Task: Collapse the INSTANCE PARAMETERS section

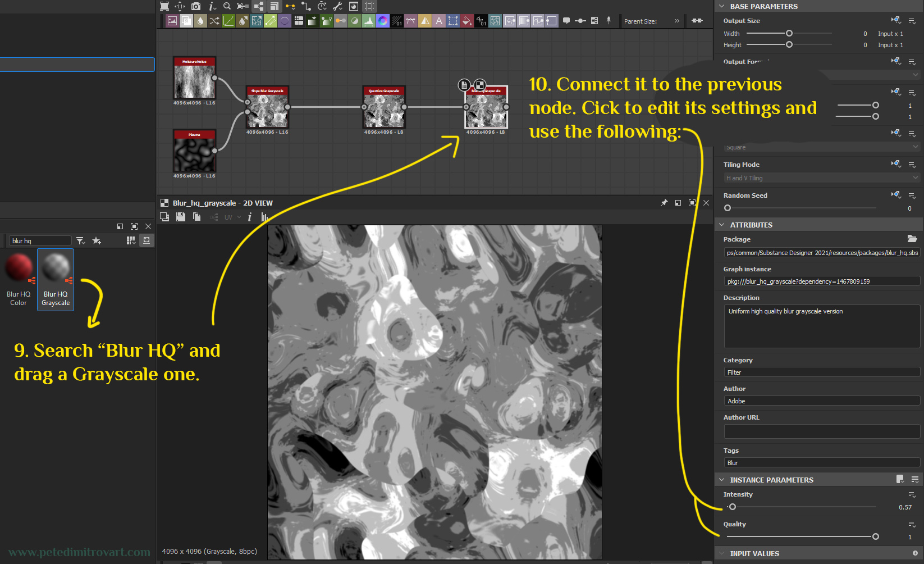Action: coord(722,480)
